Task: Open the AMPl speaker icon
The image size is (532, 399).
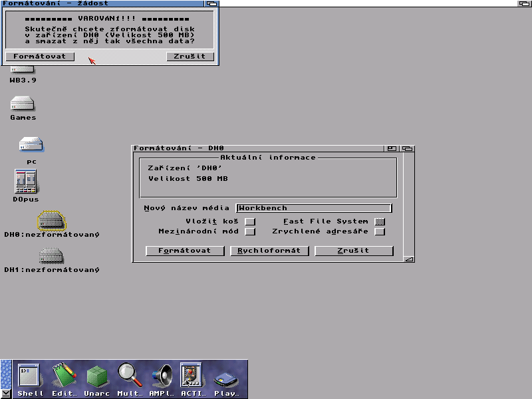Action: [x=161, y=376]
